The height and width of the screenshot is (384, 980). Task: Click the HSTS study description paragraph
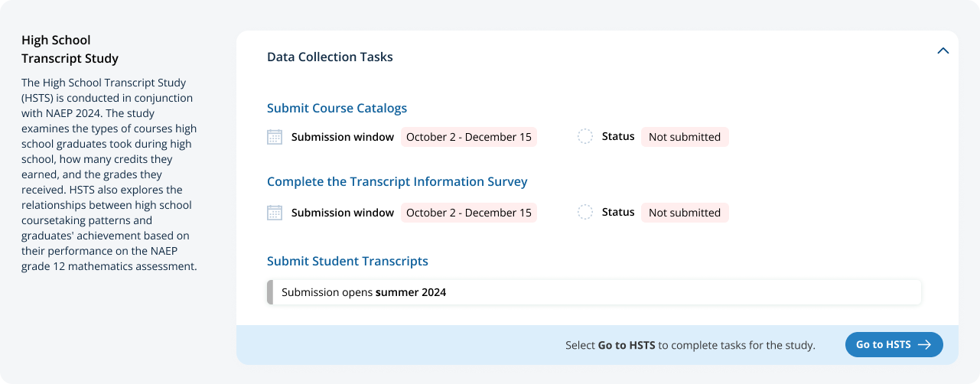(x=109, y=174)
